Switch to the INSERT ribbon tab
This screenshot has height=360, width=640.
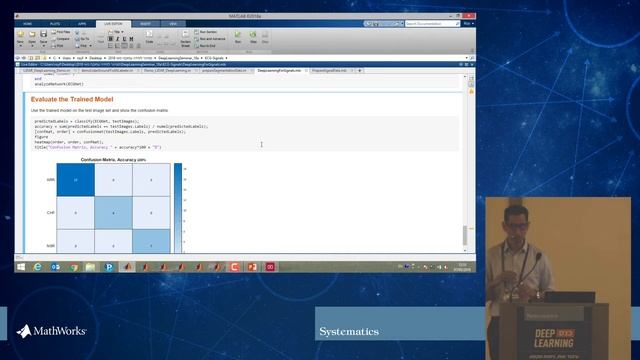[146, 24]
